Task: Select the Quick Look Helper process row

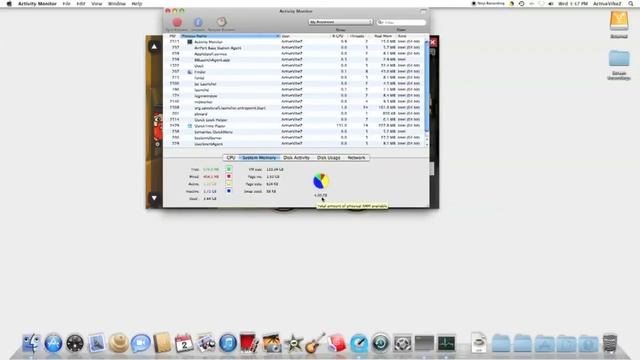Action: [x=294, y=120]
